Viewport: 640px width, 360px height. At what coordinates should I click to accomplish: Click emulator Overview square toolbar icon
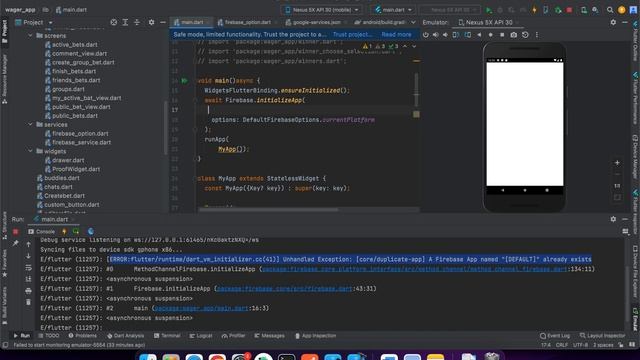pyautogui.click(x=502, y=35)
